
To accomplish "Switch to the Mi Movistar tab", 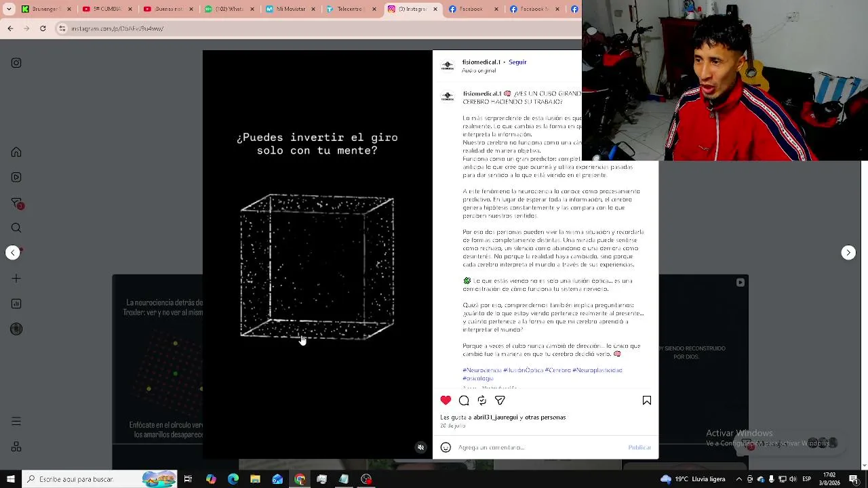I will [x=290, y=9].
